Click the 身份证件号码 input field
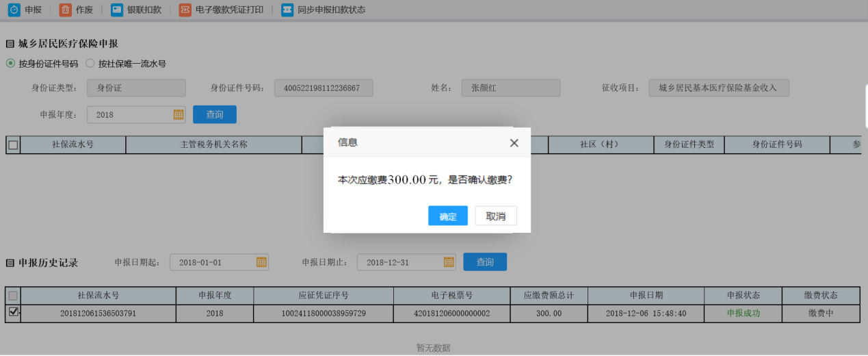Viewport: 868px width, 356px height. point(324,88)
